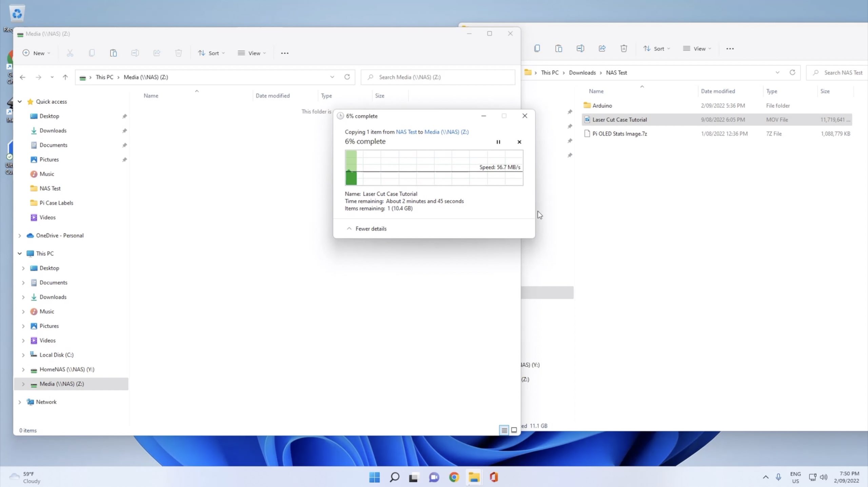
Task: Click the Paste icon in Media window toolbar
Action: click(x=113, y=53)
